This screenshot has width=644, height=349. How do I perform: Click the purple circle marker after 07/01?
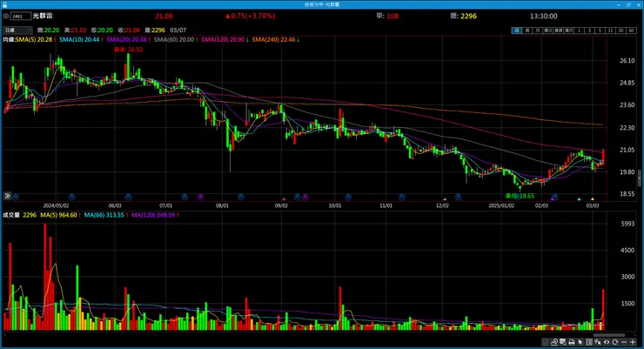click(x=200, y=197)
